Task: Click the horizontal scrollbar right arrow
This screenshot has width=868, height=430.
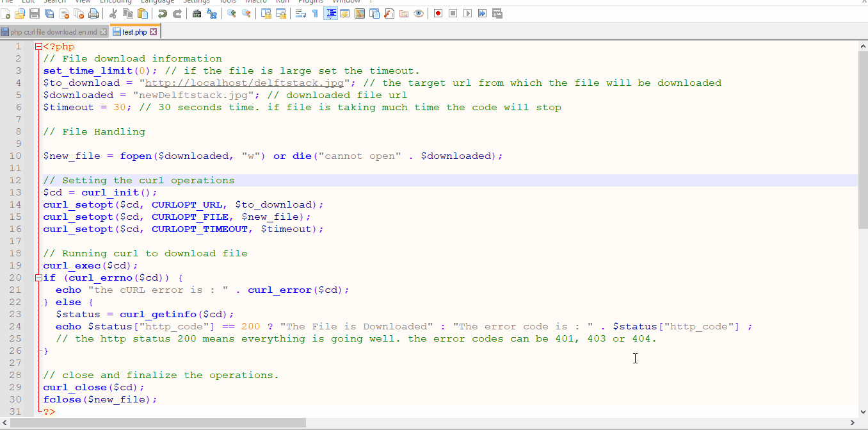Action: coord(852,423)
